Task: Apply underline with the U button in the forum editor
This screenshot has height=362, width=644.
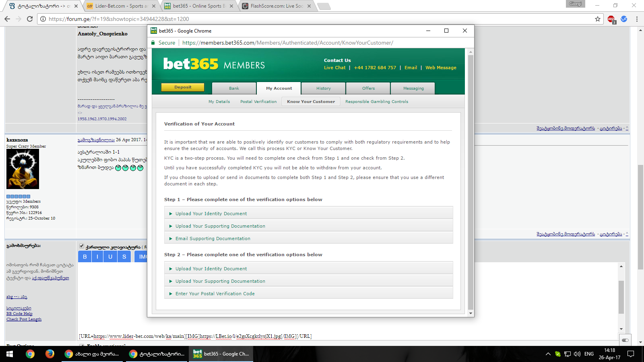Action: (110, 257)
